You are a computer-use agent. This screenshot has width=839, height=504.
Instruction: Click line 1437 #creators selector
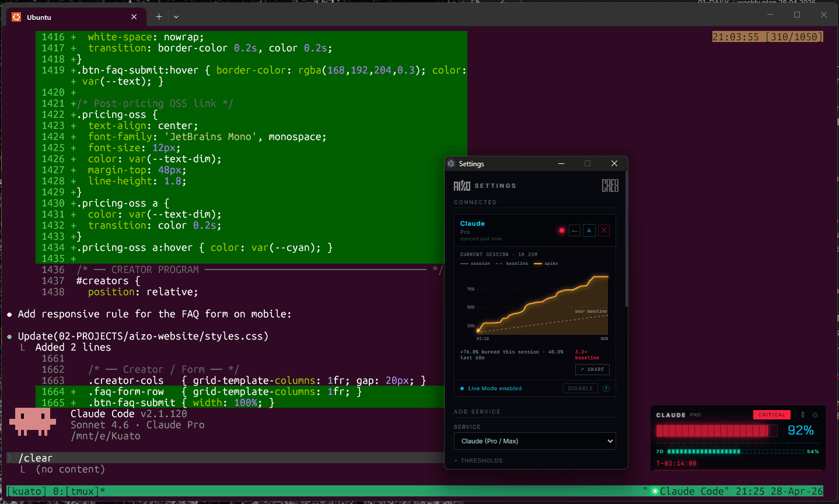click(x=108, y=281)
